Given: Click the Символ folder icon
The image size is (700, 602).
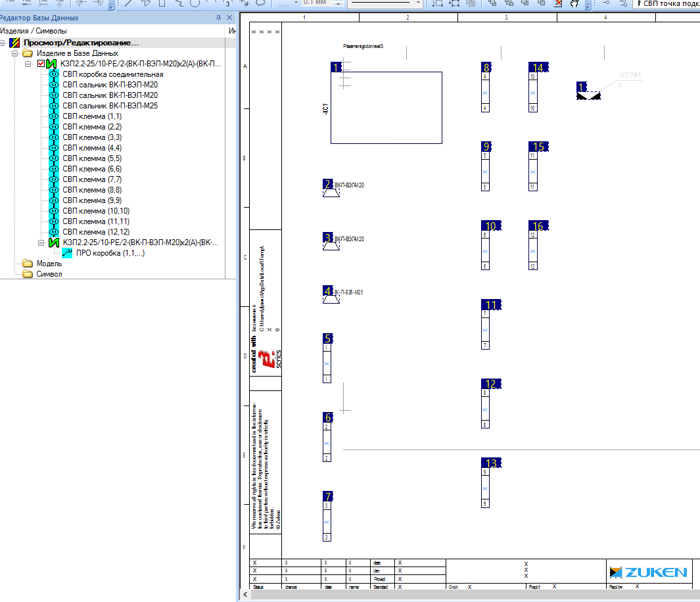Looking at the screenshot, I should [27, 274].
